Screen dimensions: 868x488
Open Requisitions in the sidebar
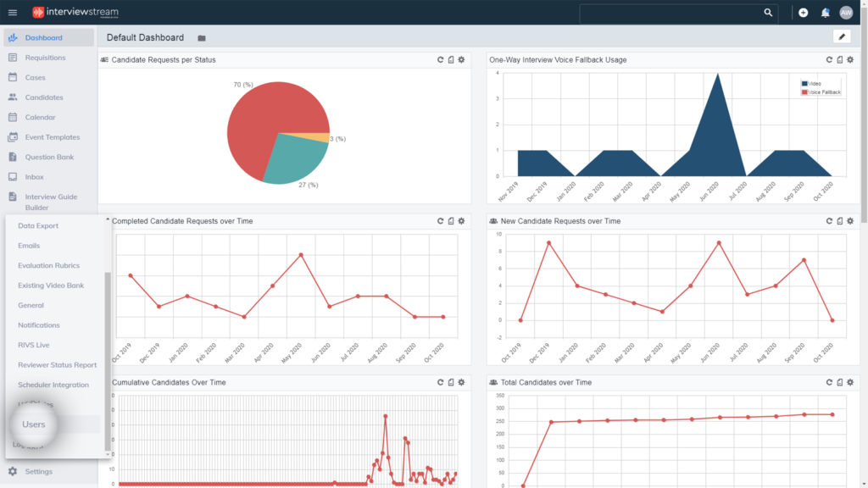(x=47, y=57)
